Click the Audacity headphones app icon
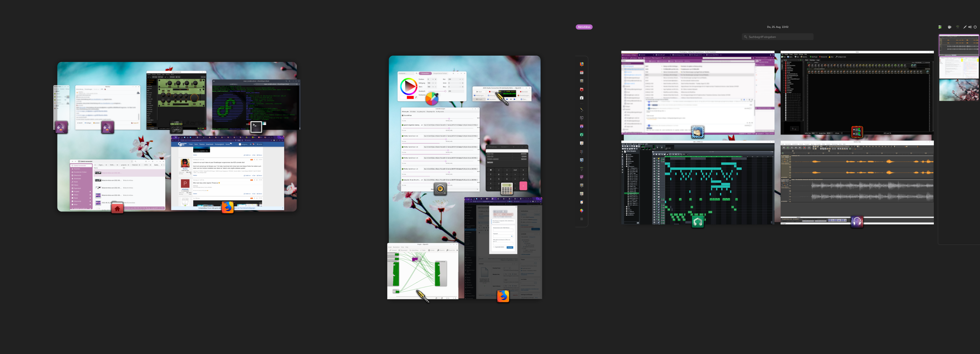The height and width of the screenshot is (354, 980). pyautogui.click(x=857, y=221)
